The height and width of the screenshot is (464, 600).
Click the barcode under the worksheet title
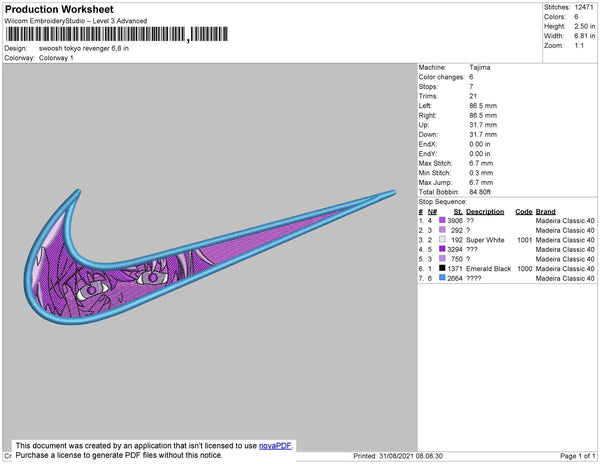tap(117, 34)
